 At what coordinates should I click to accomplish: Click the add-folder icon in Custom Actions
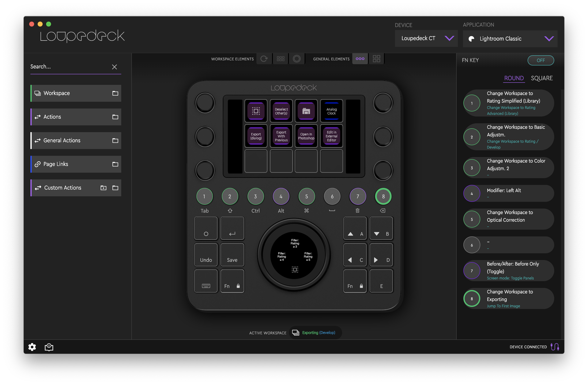tap(103, 188)
